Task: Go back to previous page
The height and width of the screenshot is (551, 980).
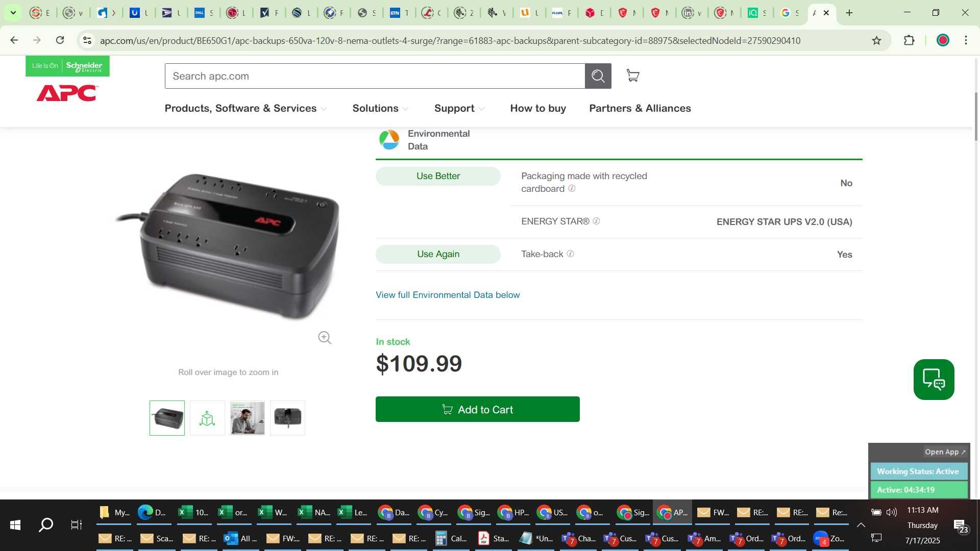Action: pos(14,40)
